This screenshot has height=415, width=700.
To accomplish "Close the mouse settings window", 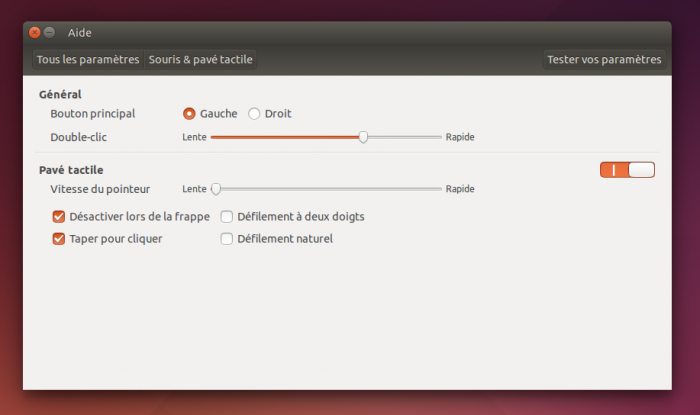I will pos(35,33).
